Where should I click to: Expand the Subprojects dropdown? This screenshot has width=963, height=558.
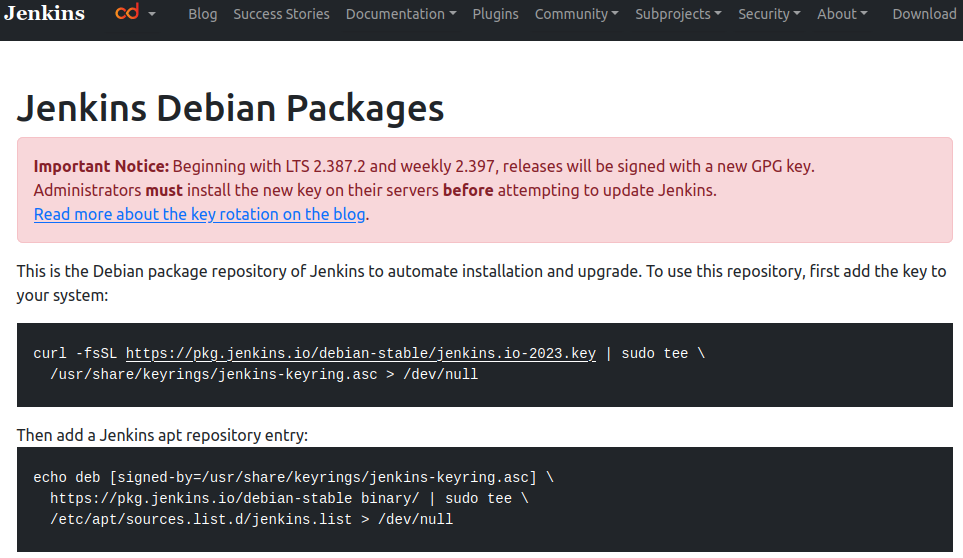pyautogui.click(x=678, y=14)
